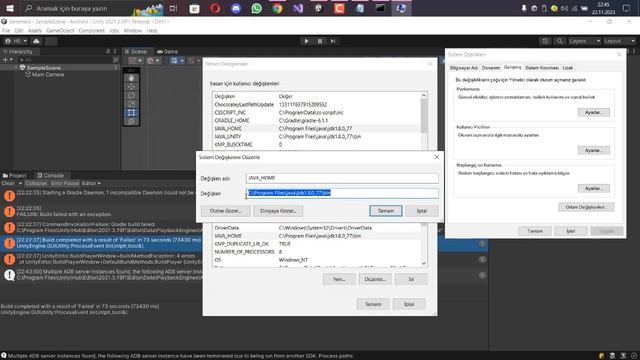Select the Rotate tool in Scene view
This screenshot has width=640, height=360.
point(131,95)
